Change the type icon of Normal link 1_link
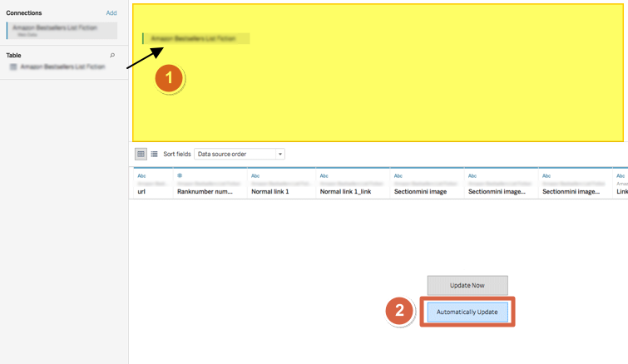 [x=324, y=175]
